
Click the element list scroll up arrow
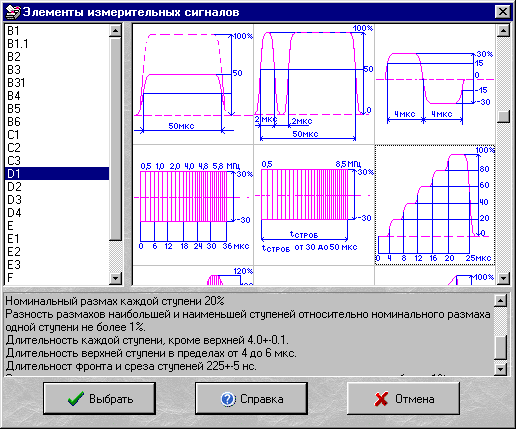click(115, 31)
